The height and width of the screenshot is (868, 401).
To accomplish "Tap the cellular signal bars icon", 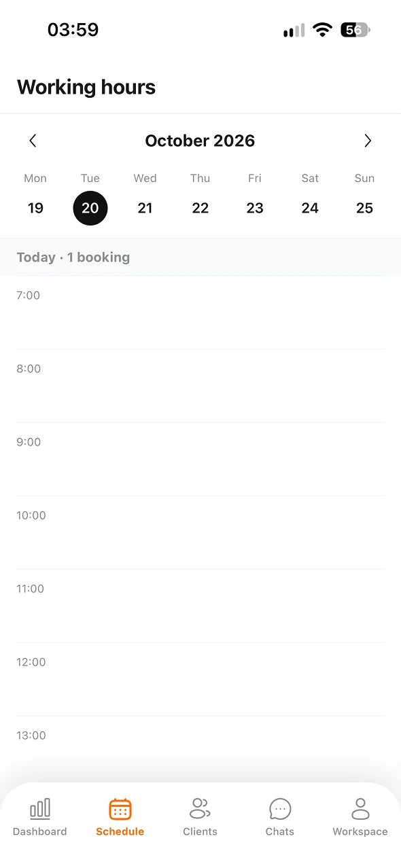I will coord(294,31).
